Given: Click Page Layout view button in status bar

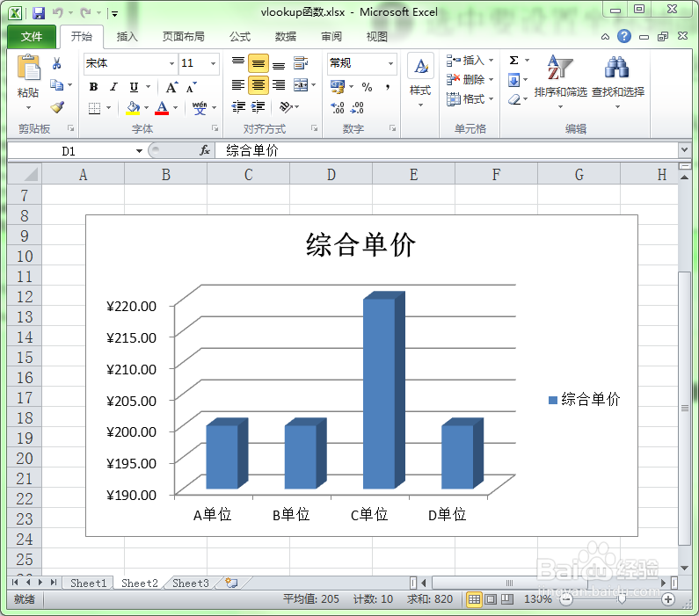Looking at the screenshot, I should (491, 599).
